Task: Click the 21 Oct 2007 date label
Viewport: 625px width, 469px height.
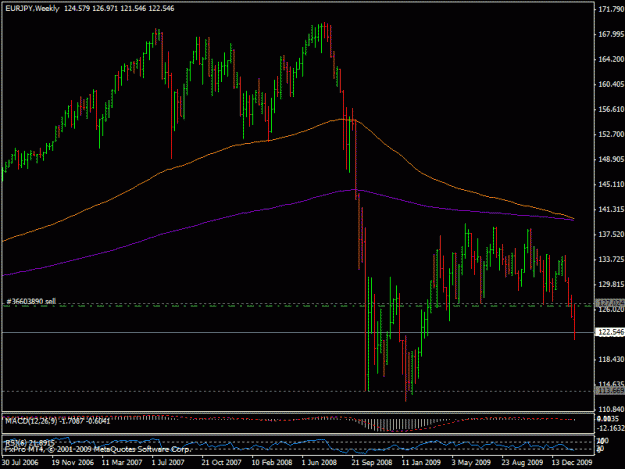Action: click(221, 463)
